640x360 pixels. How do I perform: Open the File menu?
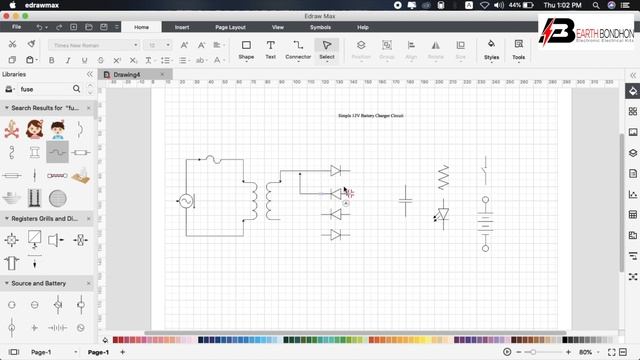click(16, 27)
